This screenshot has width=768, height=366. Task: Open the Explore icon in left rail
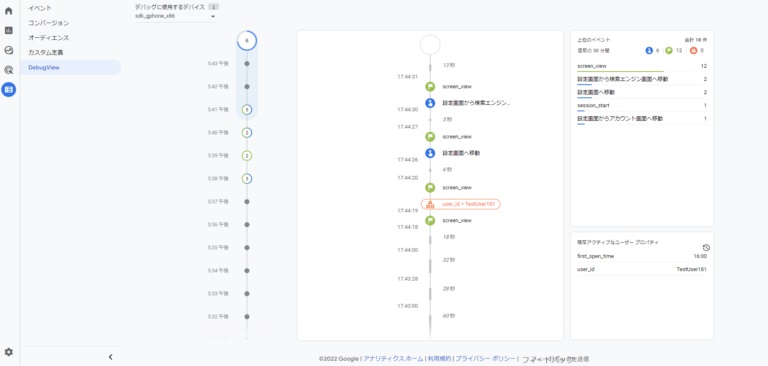click(8, 50)
